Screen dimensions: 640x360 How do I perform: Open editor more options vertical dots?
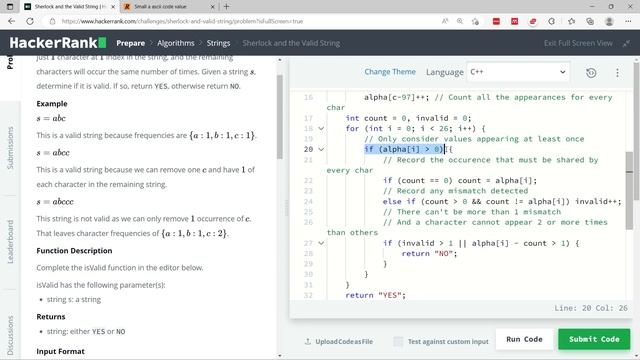click(x=617, y=73)
